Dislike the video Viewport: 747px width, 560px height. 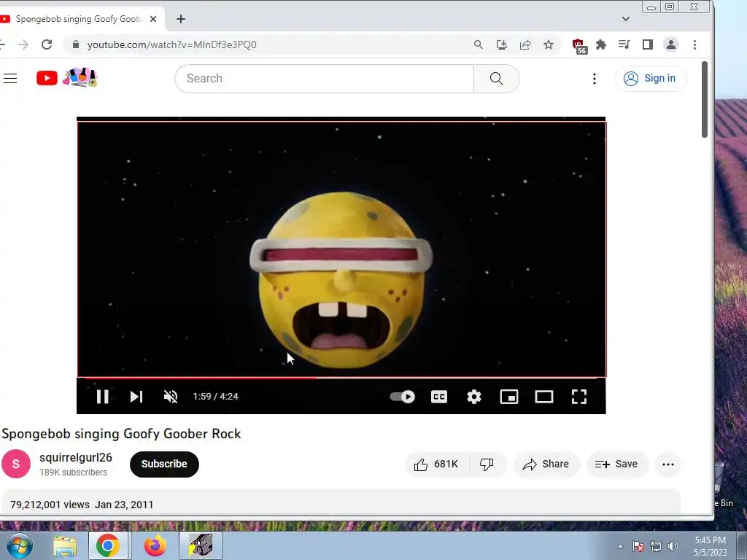[487, 464]
